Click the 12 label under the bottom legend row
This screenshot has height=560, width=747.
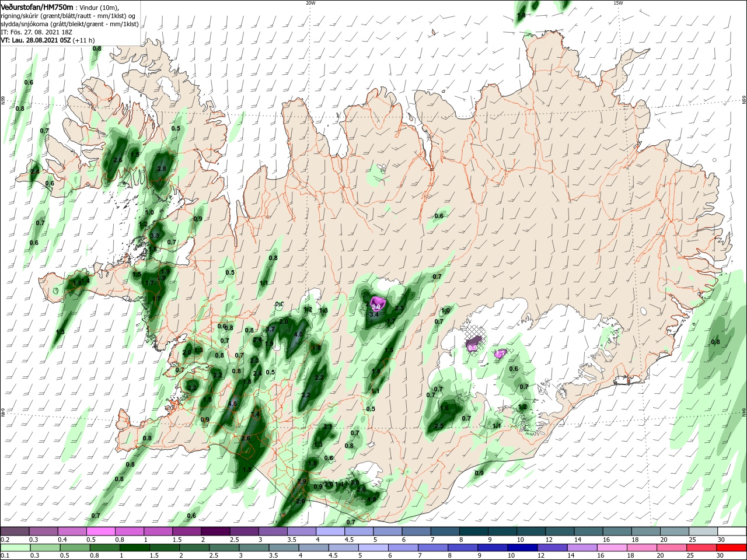(x=540, y=556)
